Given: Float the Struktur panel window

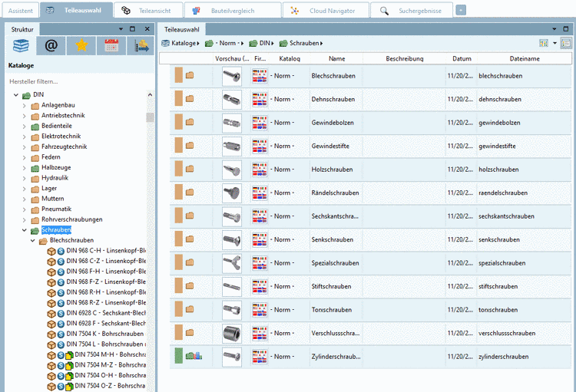Looking at the screenshot, I should point(133,29).
